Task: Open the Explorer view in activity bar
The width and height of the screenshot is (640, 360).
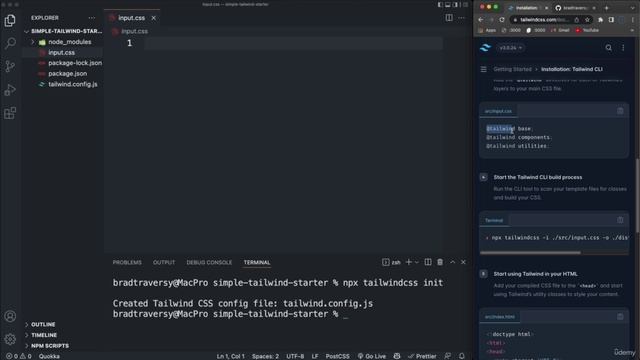Action: pos(10,20)
